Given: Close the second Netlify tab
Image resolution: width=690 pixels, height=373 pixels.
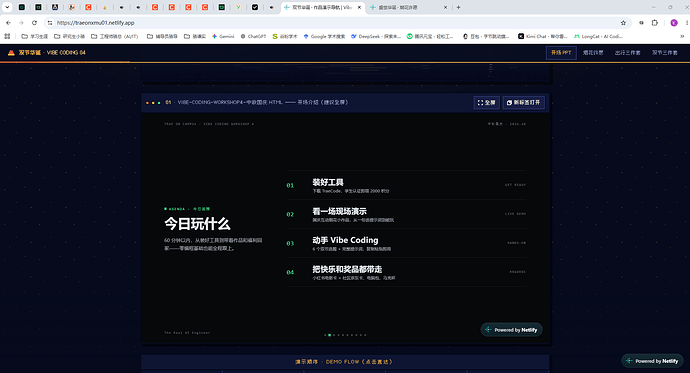Looking at the screenshot, I should point(445,7).
